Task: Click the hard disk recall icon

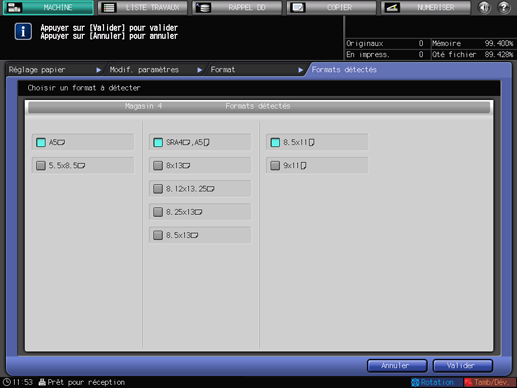Action: click(203, 7)
